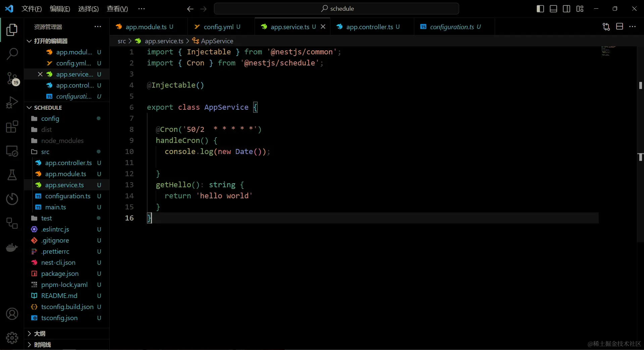The image size is (644, 350).
Task: Close app.service in open editors list
Action: point(40,74)
